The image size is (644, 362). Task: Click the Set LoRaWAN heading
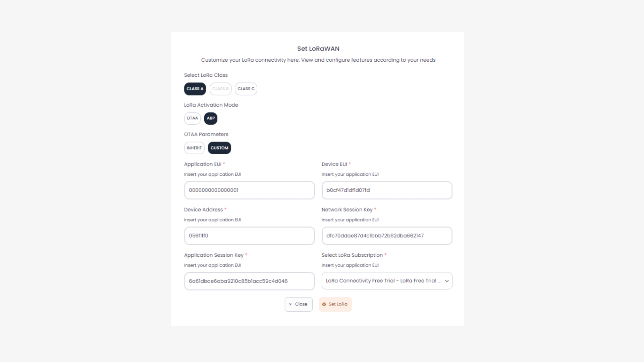click(318, 49)
